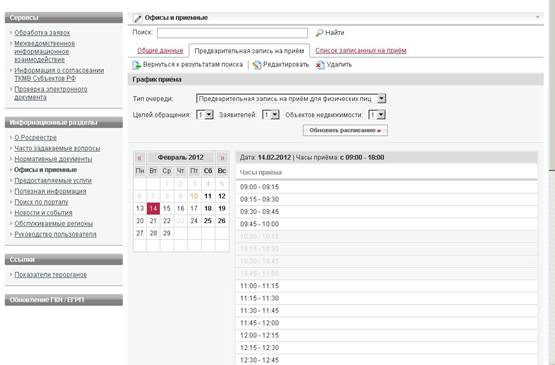Pick the 11:00 - 11:15 time slot

(387, 286)
